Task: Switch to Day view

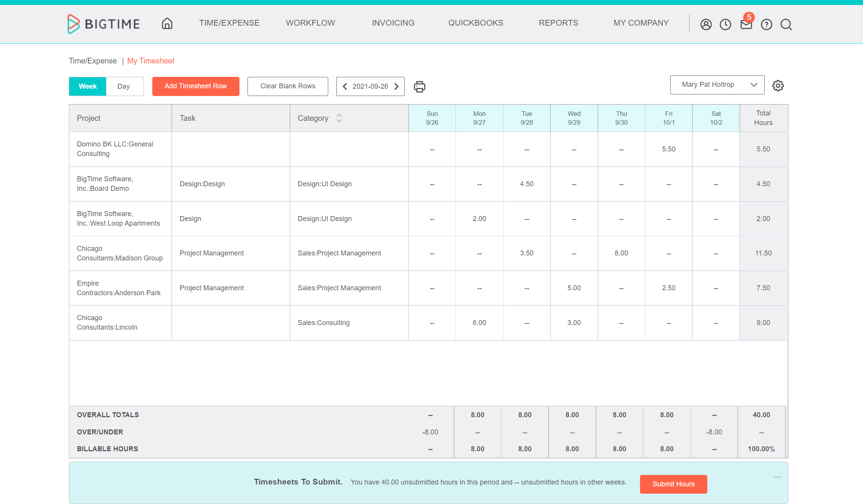Action: [124, 86]
